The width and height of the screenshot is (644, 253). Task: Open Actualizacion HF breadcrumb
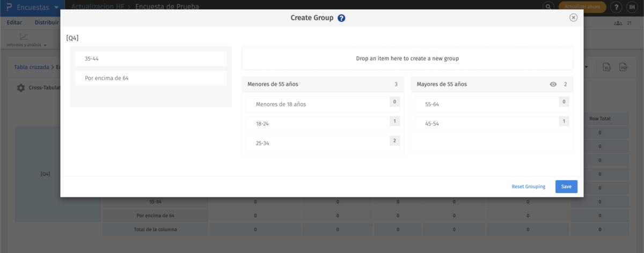(x=98, y=7)
